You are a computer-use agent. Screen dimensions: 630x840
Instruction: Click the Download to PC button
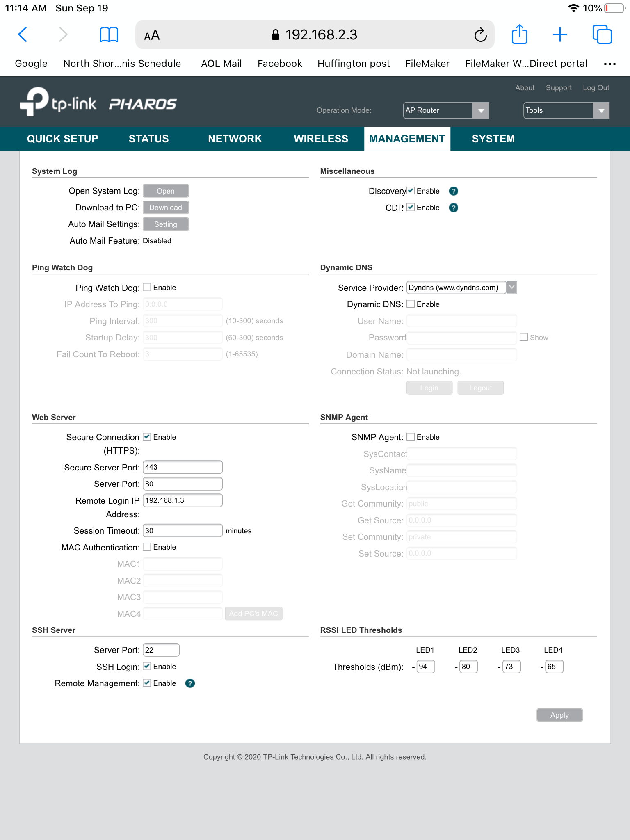click(166, 208)
